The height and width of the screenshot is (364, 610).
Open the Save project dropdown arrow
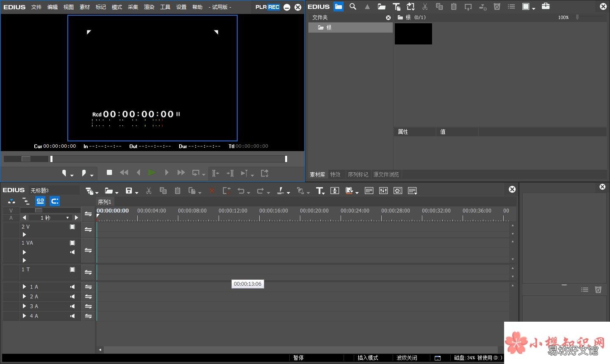tap(137, 193)
